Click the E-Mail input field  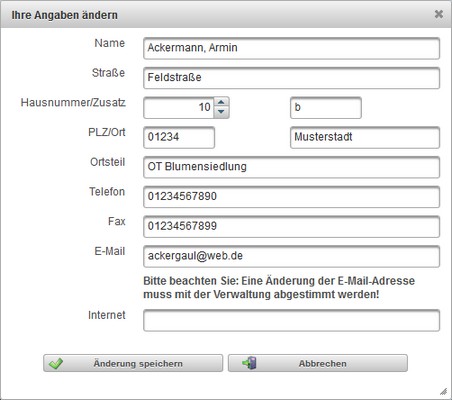coord(291,256)
